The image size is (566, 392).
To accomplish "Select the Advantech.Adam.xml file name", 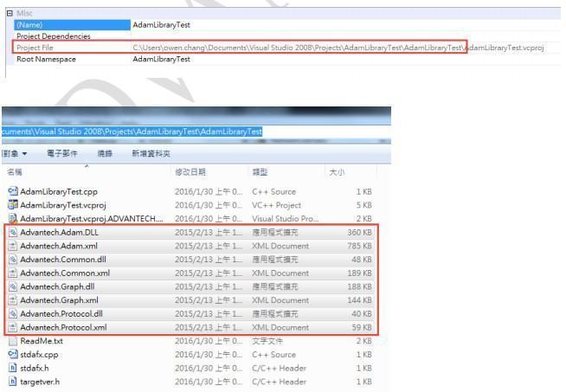I will click(59, 246).
